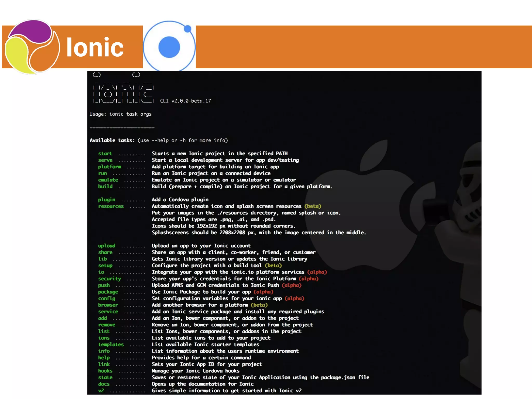Click the 'Usage: ionic task args' line
Screen dimensions: 532x399
pos(121,114)
